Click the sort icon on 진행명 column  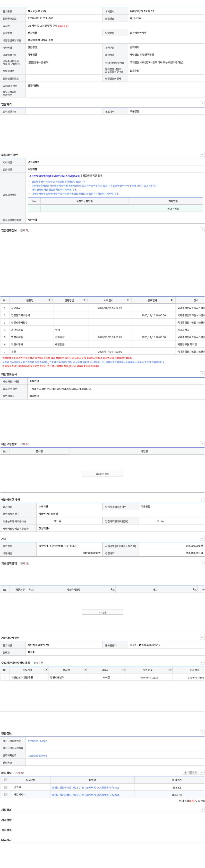click(x=49, y=300)
